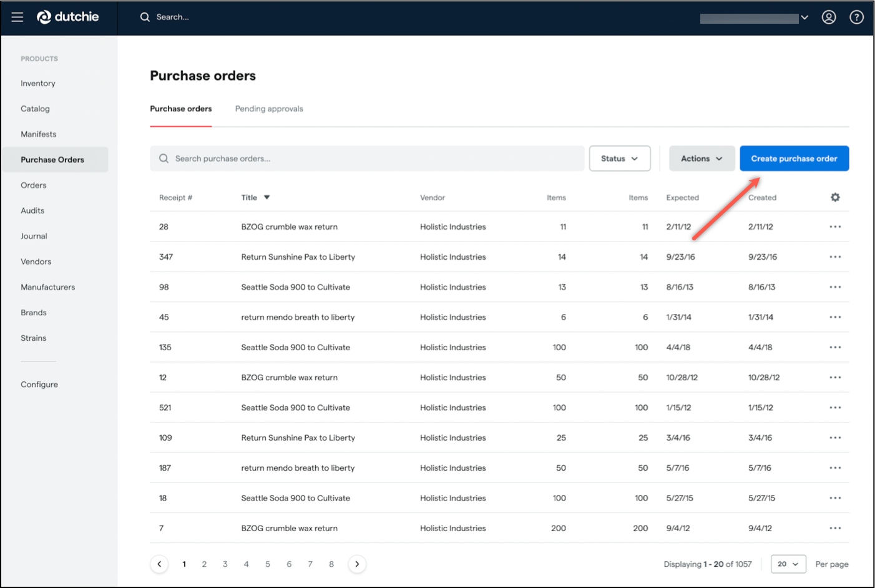This screenshot has height=588, width=875.
Task: Click the next page arrow
Action: pos(357,564)
